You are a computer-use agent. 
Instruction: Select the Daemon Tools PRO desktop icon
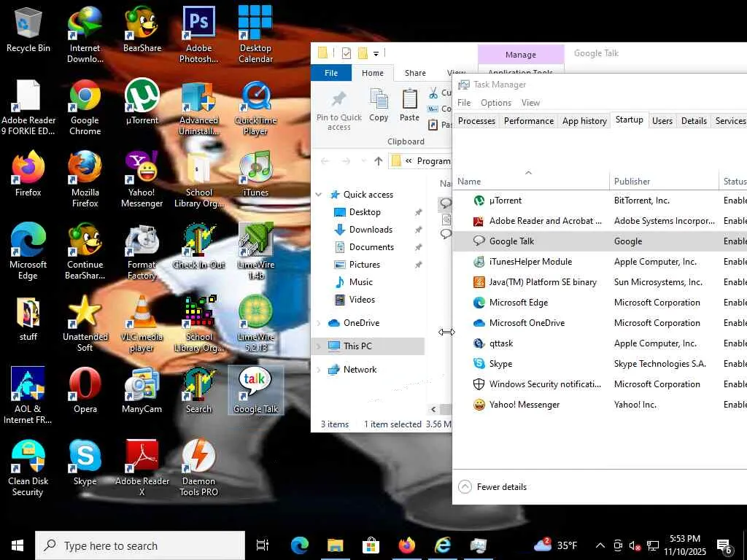click(198, 468)
